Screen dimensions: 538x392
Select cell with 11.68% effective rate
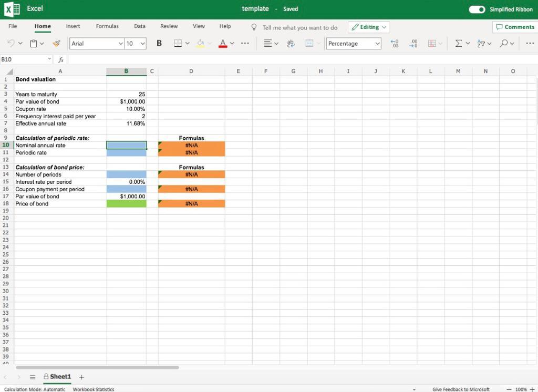(126, 123)
